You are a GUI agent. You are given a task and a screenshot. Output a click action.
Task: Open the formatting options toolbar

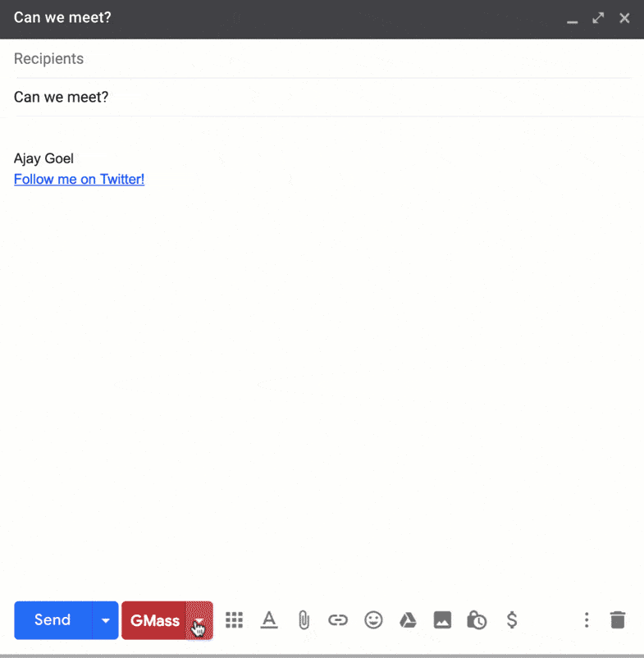click(x=269, y=620)
